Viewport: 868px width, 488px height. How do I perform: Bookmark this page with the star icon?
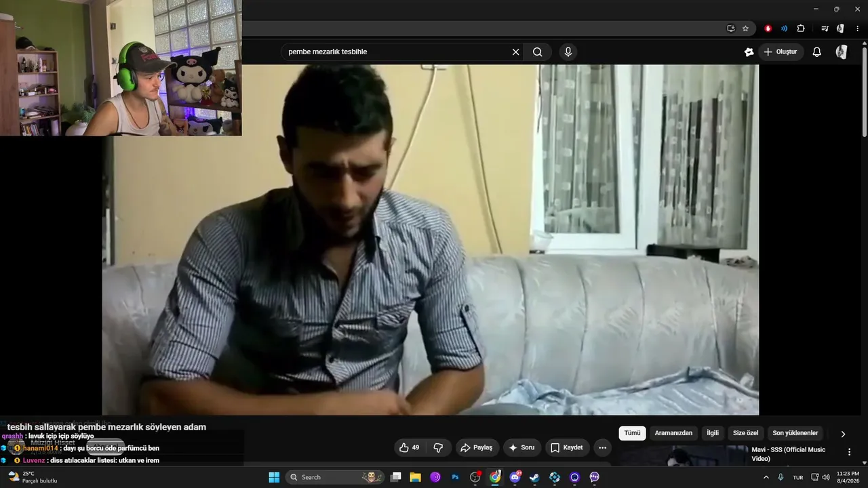coord(745,28)
